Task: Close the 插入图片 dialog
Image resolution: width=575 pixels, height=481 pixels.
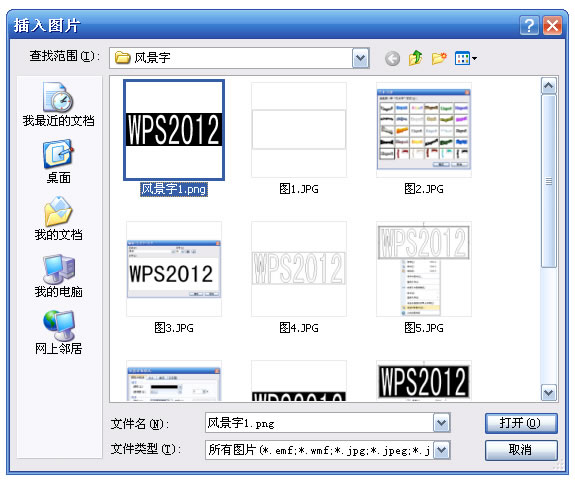Action: [x=552, y=26]
